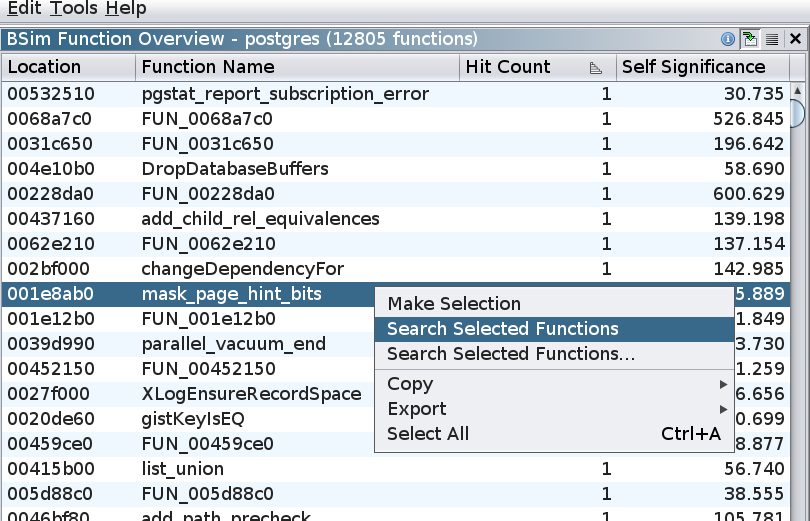Open the table rows menu icon

[772, 40]
